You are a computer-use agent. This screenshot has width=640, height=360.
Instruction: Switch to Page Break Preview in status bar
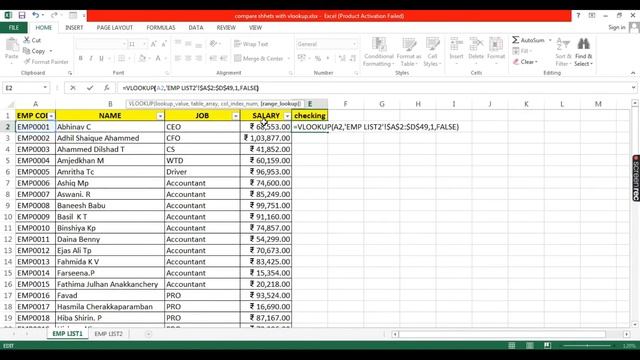click(x=547, y=346)
